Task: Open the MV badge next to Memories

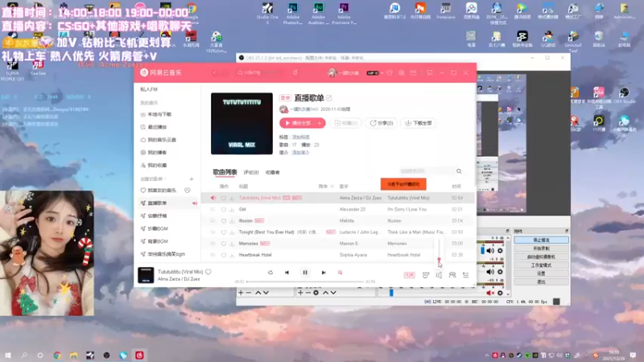Action: 265,244
